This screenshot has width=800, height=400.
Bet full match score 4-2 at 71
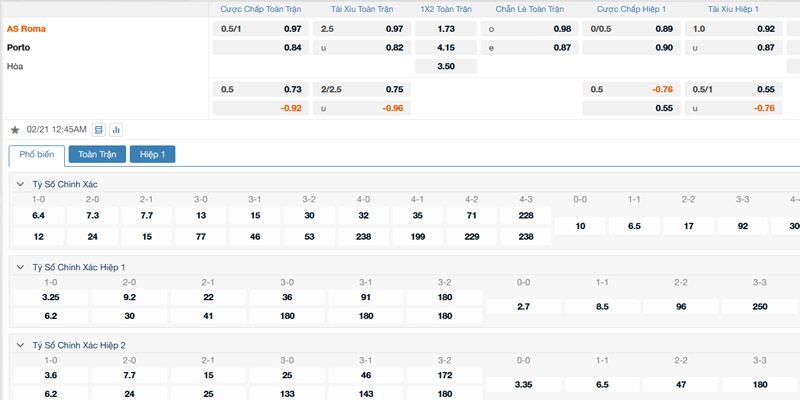[471, 215]
